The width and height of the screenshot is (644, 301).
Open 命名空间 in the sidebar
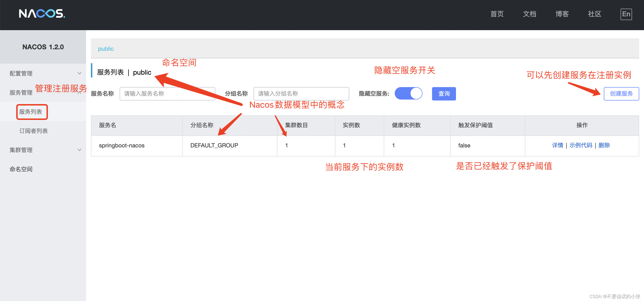21,169
